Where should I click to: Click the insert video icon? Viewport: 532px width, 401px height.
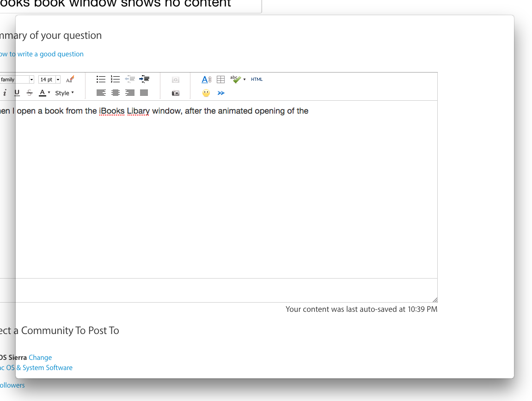click(x=176, y=80)
